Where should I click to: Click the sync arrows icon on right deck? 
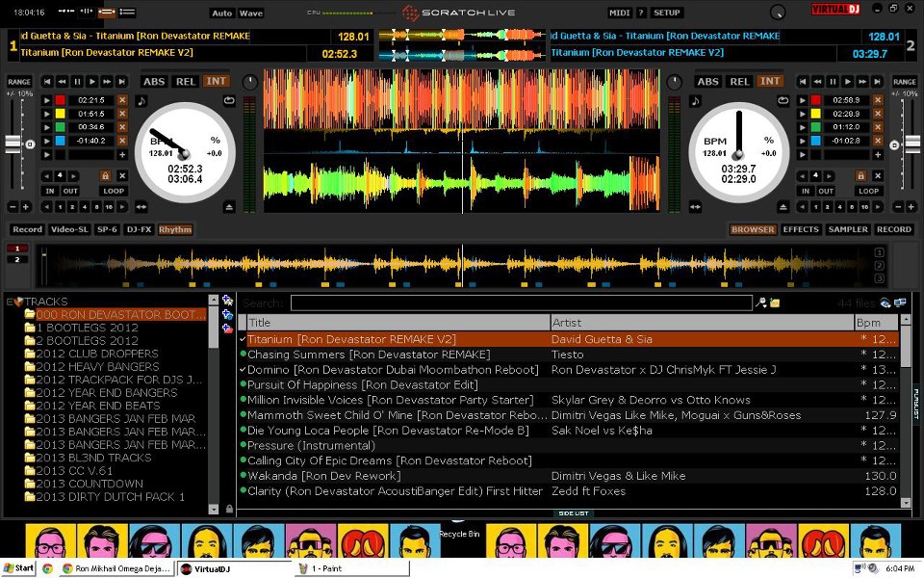[x=695, y=207]
